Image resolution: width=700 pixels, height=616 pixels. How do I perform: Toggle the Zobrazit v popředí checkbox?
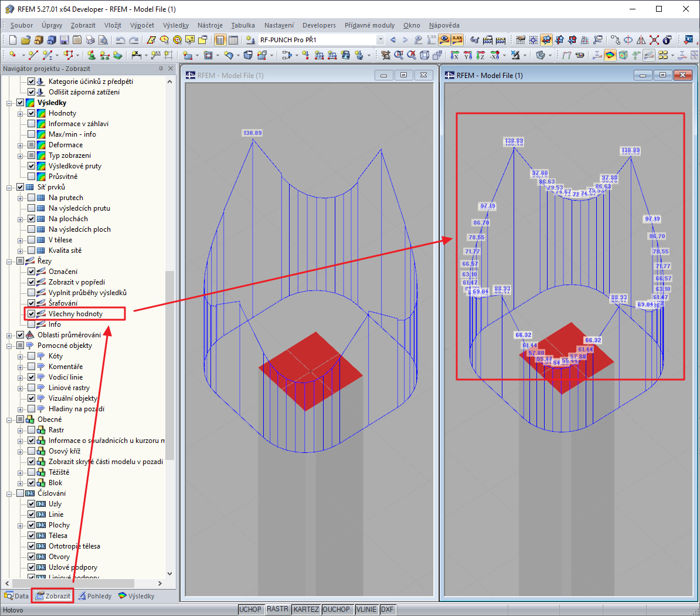[31, 282]
